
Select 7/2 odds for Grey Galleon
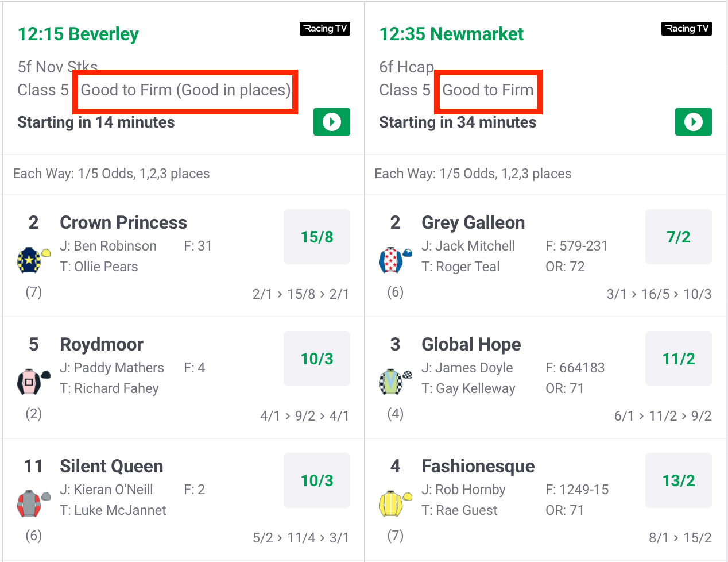[x=679, y=236]
